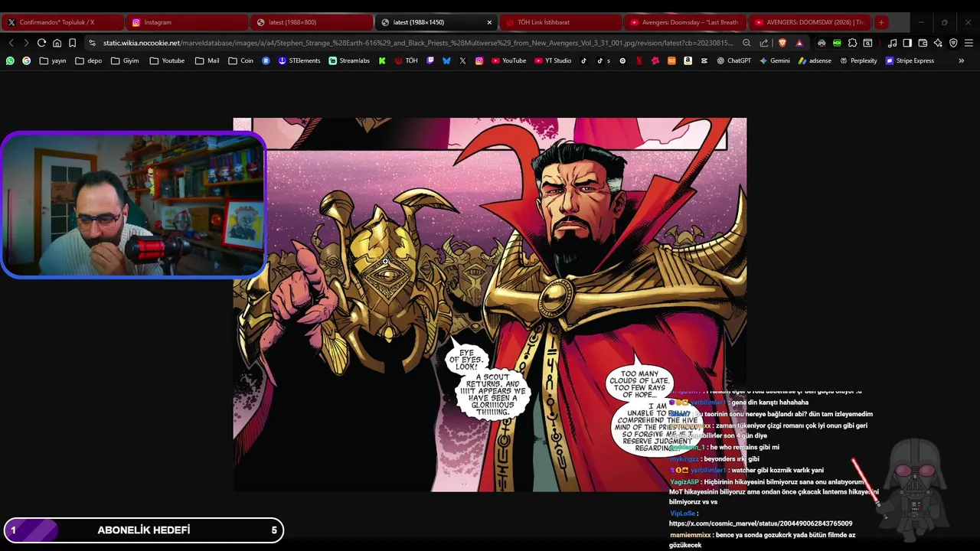Go forward to the next page
980x551 pixels.
pyautogui.click(x=26, y=43)
